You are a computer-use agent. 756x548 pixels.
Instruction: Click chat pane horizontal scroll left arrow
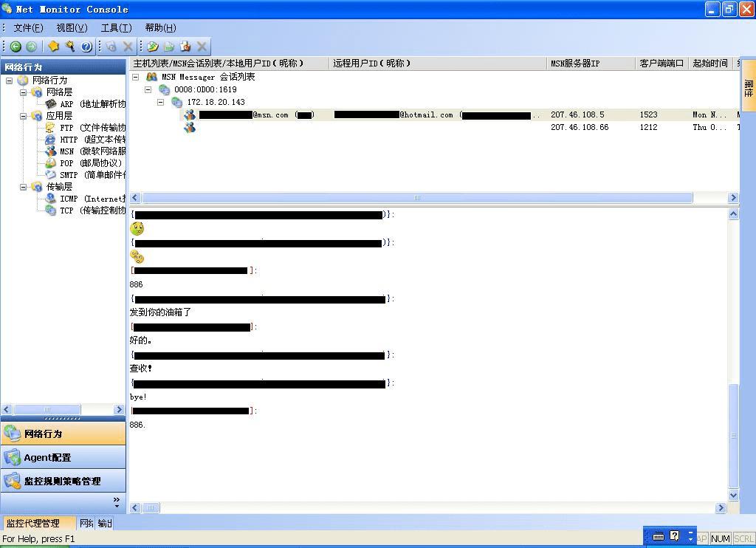[135, 507]
